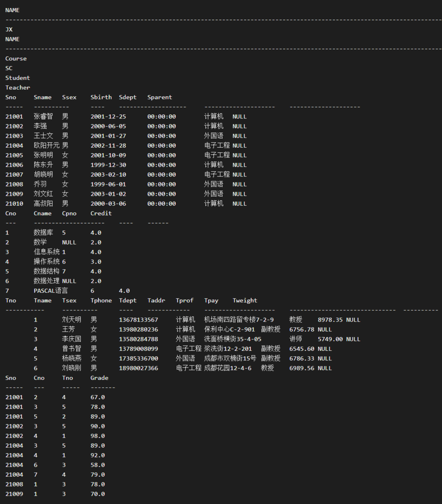Click student name 胡晓明

tap(43, 174)
